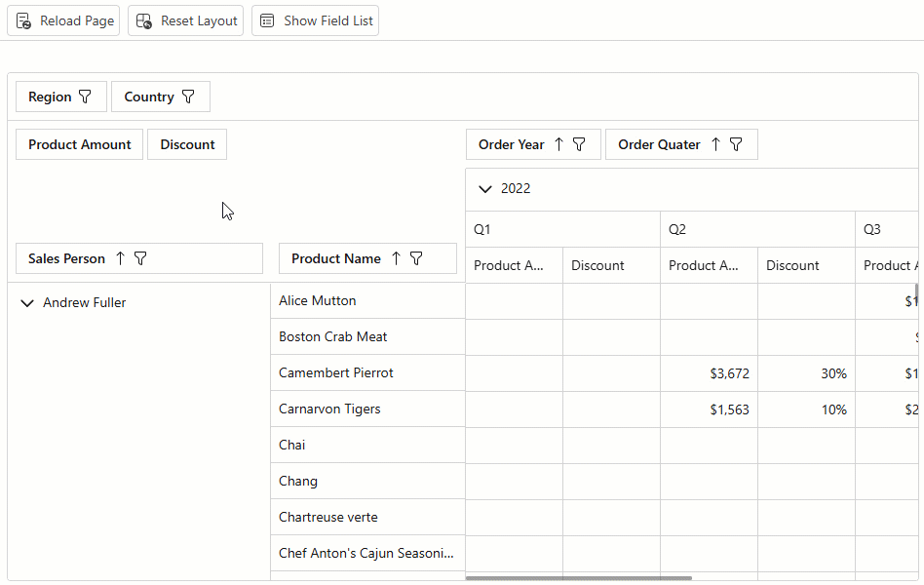
Task: Open the Order Year filter icon
Action: pos(579,144)
